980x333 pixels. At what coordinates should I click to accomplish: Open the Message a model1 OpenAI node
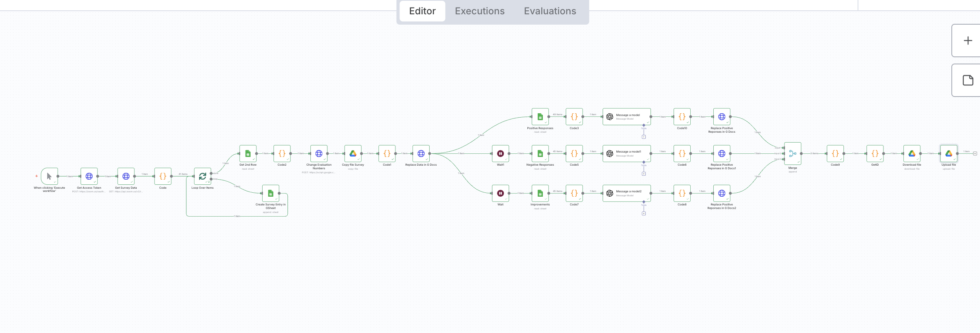tap(626, 153)
